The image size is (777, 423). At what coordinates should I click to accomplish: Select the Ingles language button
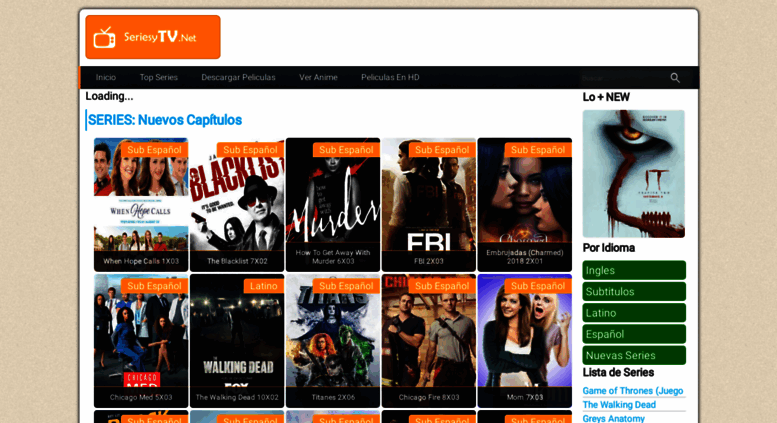tap(634, 270)
